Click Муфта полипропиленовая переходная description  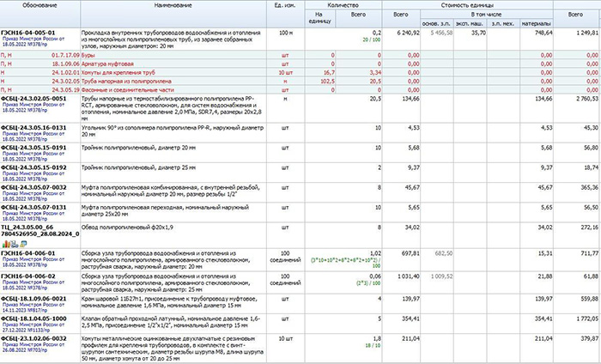165,210
